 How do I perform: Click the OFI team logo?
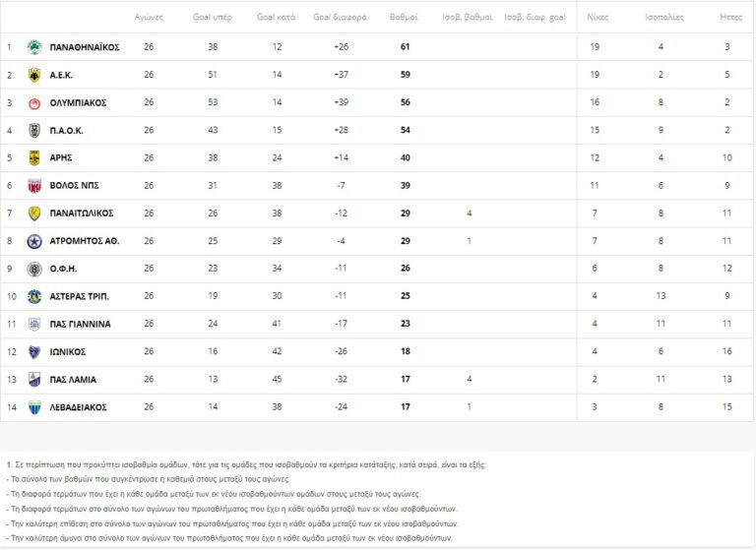pos(34,269)
